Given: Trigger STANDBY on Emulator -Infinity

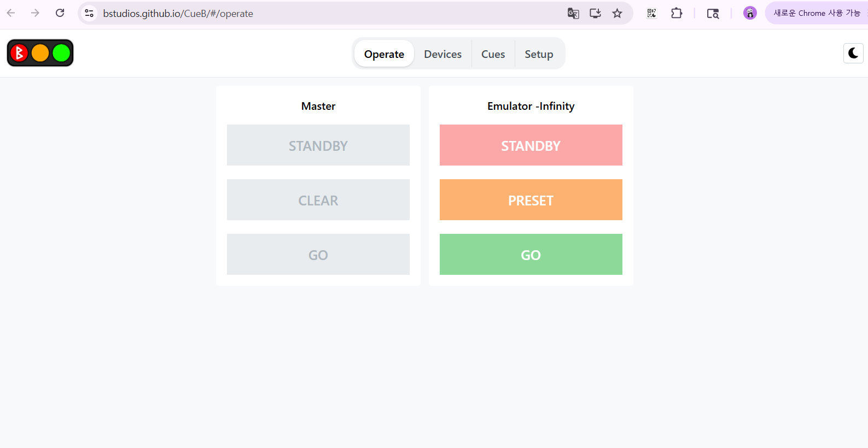Looking at the screenshot, I should (531, 145).
